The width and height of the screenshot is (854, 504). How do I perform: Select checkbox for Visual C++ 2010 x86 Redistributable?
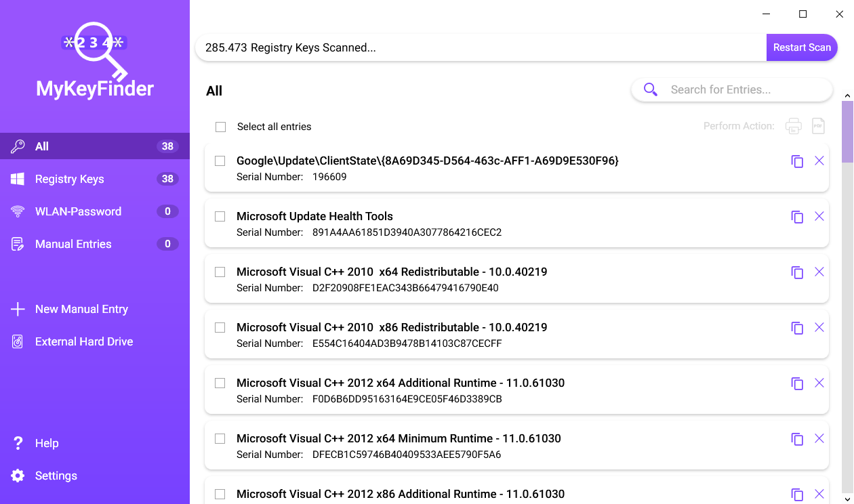coord(220,327)
